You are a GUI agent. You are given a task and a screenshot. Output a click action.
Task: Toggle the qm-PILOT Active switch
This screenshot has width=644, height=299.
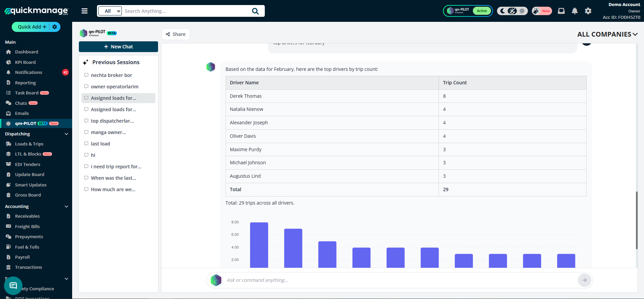point(482,11)
